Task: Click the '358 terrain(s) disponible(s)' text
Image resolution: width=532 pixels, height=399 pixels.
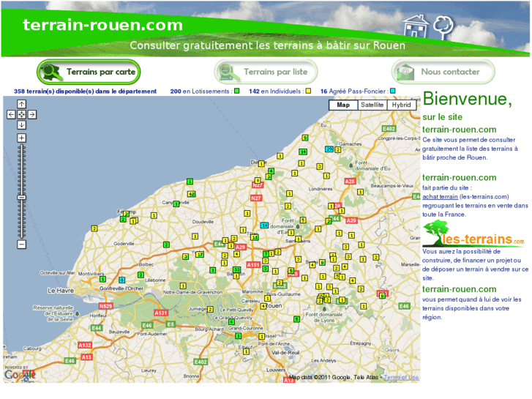Action: [85, 92]
